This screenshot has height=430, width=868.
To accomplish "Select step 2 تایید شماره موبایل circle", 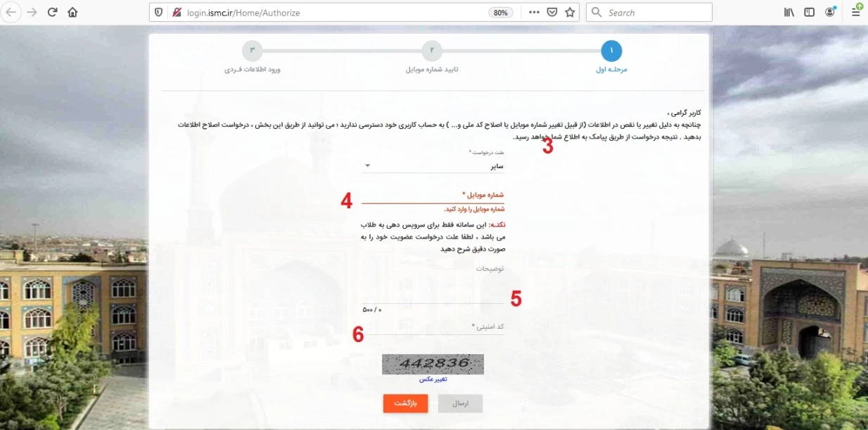I will pos(432,51).
